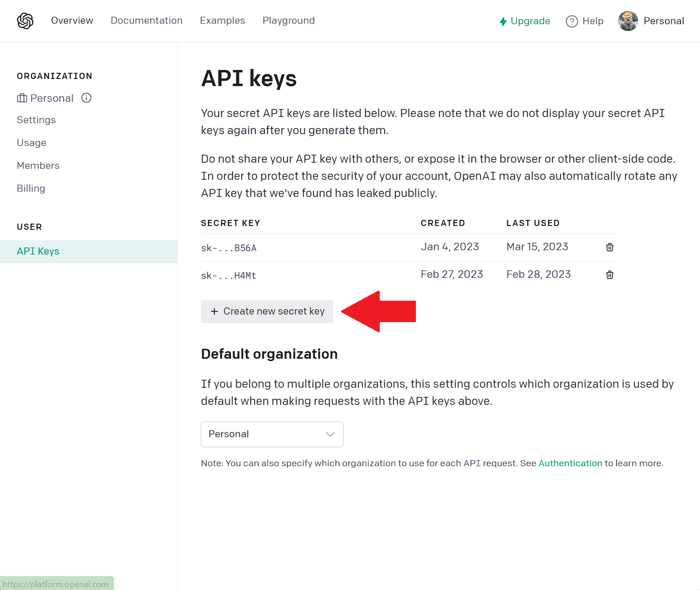Screen dimensions: 700x590
Task: Click the Upgrade lightning bolt icon
Action: point(503,21)
